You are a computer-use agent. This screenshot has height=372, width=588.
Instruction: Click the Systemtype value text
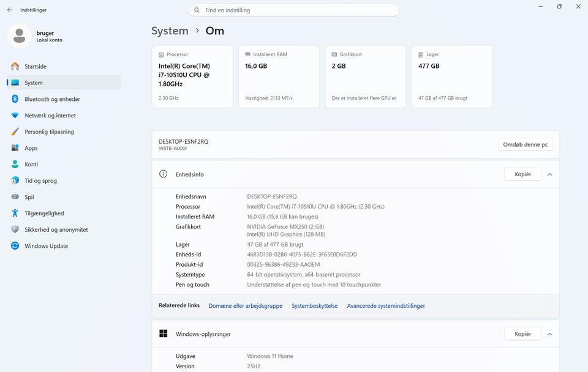304,275
